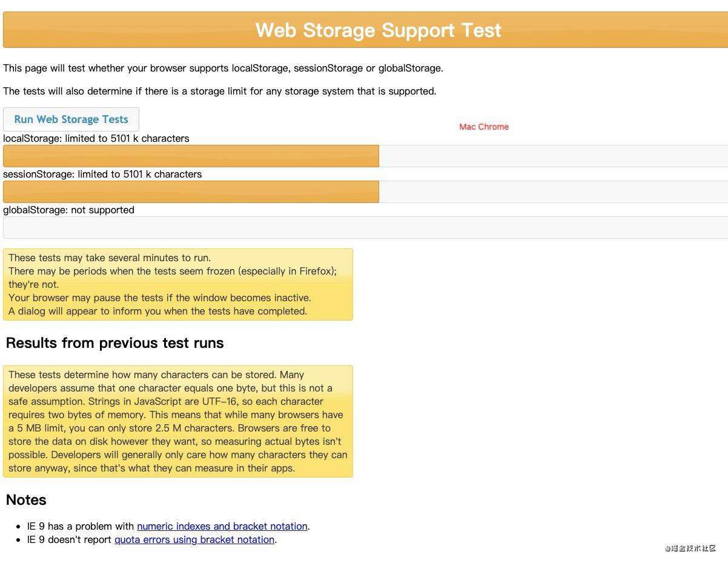Click the unfilled part of the sessionStorage bar
Viewport: 728px width, 563px height.
point(554,192)
